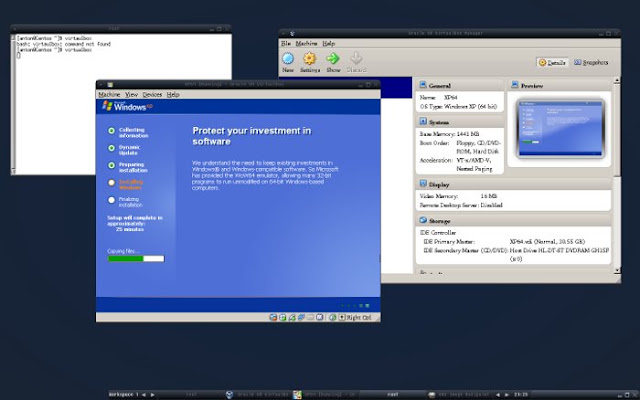Open File menu in VirtualBox Manager

coord(286,43)
